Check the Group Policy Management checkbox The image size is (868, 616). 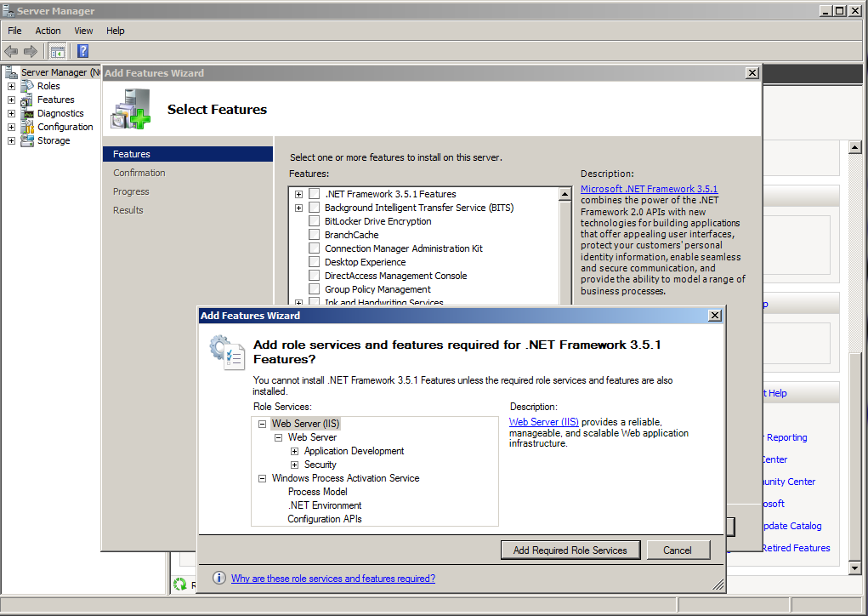315,289
